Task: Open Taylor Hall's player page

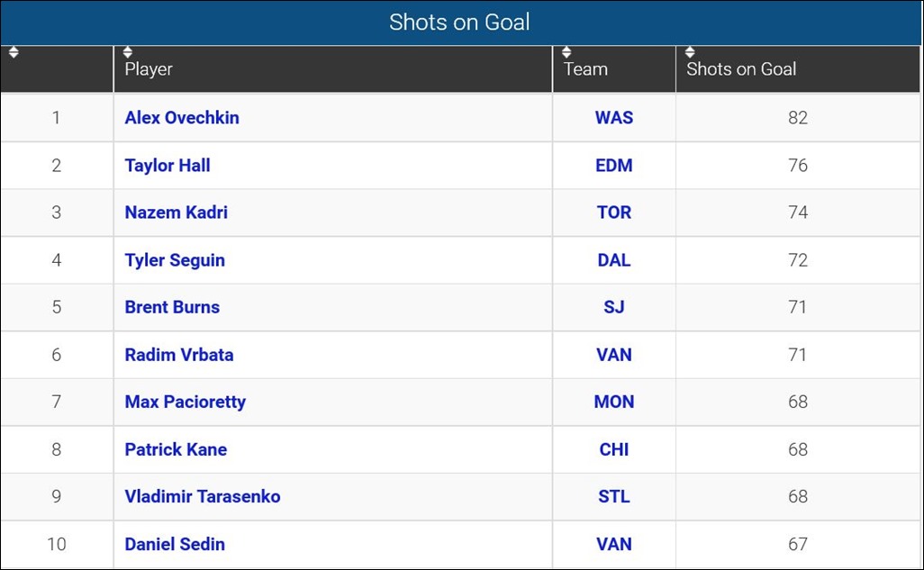Action: [x=167, y=165]
